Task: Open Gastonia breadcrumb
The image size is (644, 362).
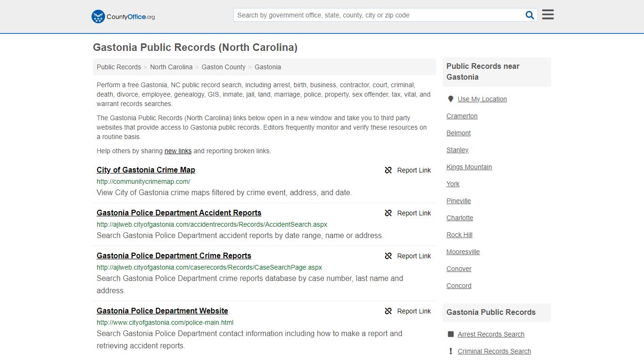Action: tap(268, 67)
